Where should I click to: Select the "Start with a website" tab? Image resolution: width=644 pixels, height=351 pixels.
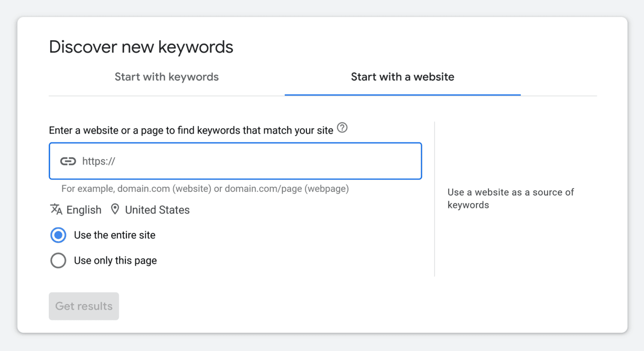[x=403, y=77]
